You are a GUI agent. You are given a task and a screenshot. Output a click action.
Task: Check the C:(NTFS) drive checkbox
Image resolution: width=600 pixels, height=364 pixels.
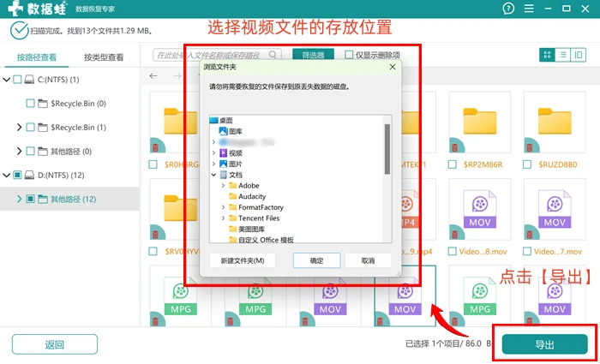click(17, 80)
